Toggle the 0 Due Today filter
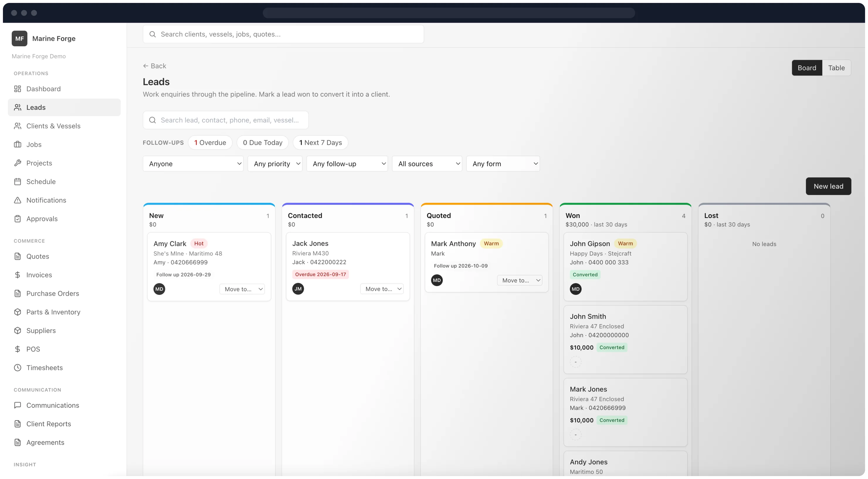Image resolution: width=868 pixels, height=479 pixels. click(x=262, y=142)
